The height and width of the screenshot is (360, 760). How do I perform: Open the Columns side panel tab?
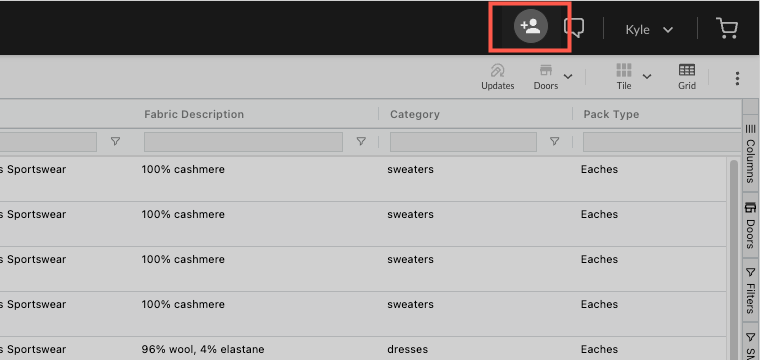pyautogui.click(x=750, y=153)
